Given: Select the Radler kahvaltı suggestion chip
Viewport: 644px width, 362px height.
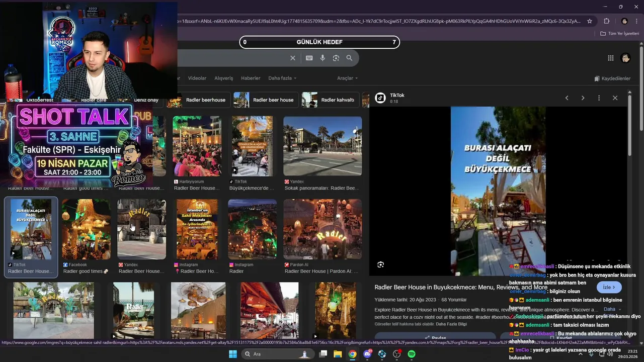Looking at the screenshot, I should 330,100.
